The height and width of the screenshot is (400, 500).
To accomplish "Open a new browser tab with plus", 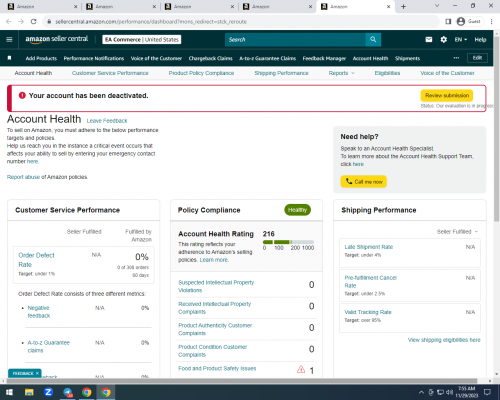I will 403,6.
